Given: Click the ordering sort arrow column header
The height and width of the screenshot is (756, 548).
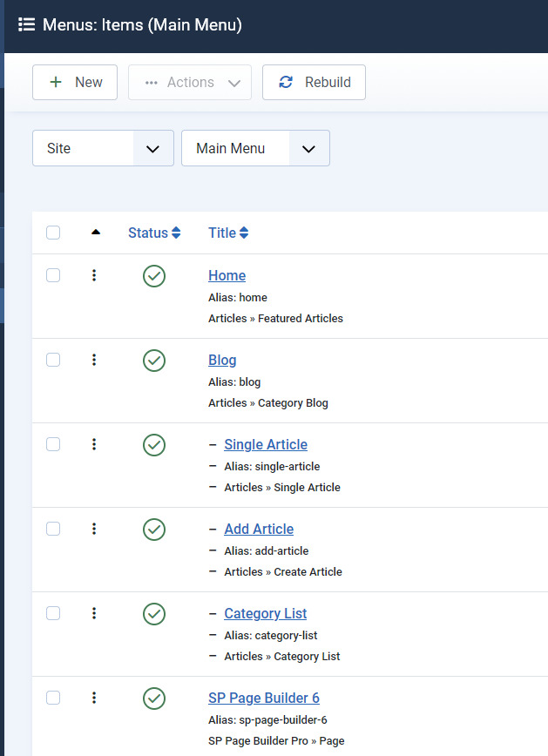Looking at the screenshot, I should click(x=95, y=233).
